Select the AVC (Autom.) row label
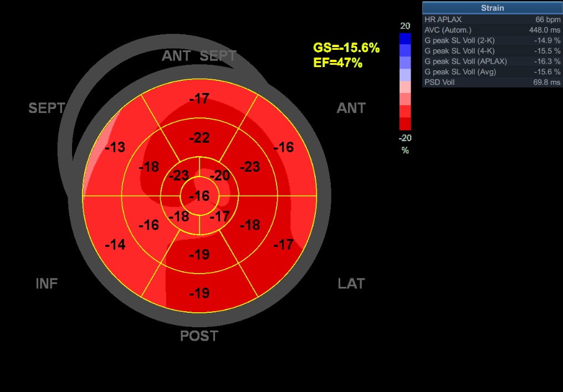This screenshot has width=563, height=392. point(448,30)
